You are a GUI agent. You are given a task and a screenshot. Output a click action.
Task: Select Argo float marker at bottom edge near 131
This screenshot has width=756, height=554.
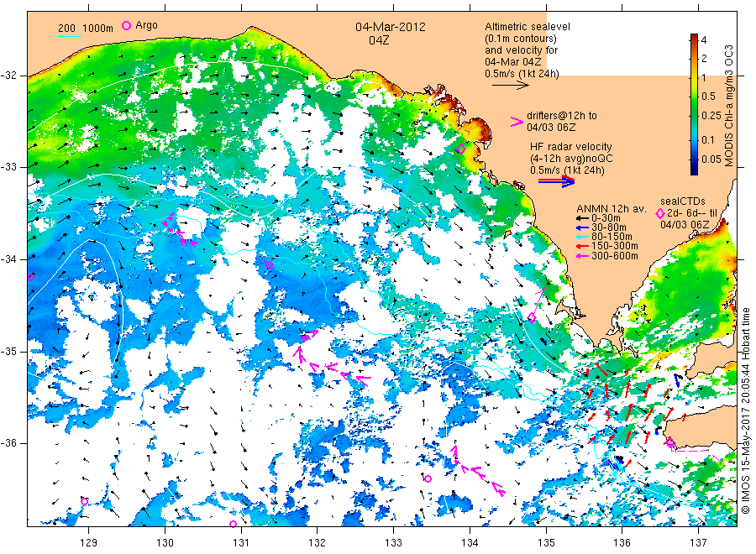point(233,524)
